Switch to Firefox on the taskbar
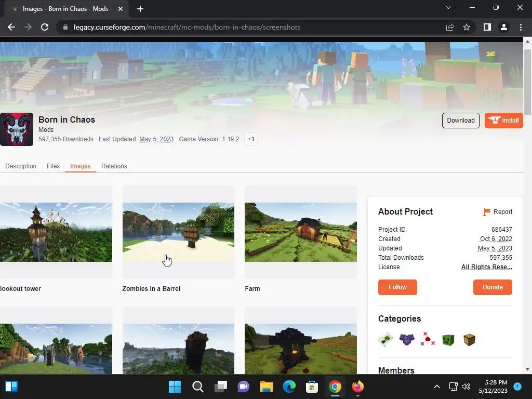Viewport: 532px width, 399px height. point(357,387)
